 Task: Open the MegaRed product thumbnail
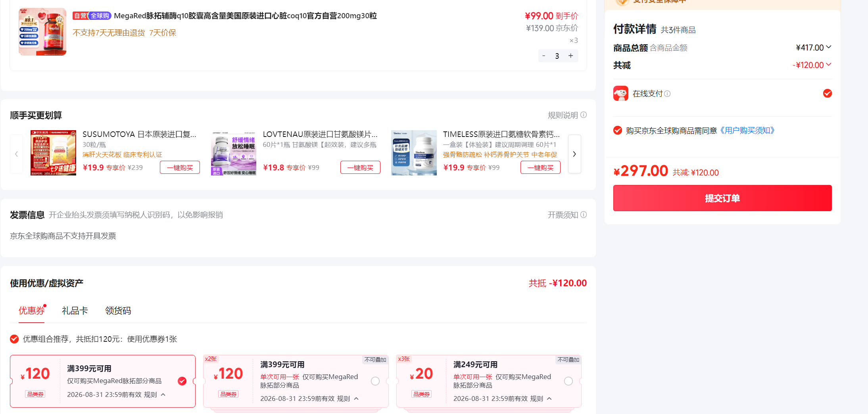(x=42, y=32)
